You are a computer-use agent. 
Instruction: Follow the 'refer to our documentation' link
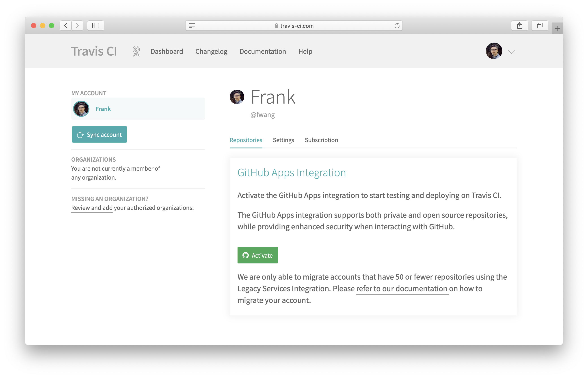[x=402, y=289]
